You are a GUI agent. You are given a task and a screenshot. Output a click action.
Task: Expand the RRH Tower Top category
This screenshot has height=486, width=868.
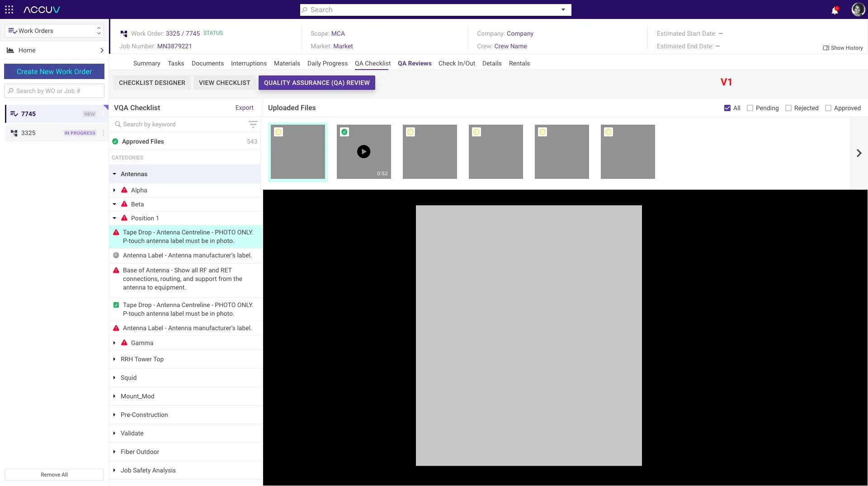pyautogui.click(x=114, y=359)
